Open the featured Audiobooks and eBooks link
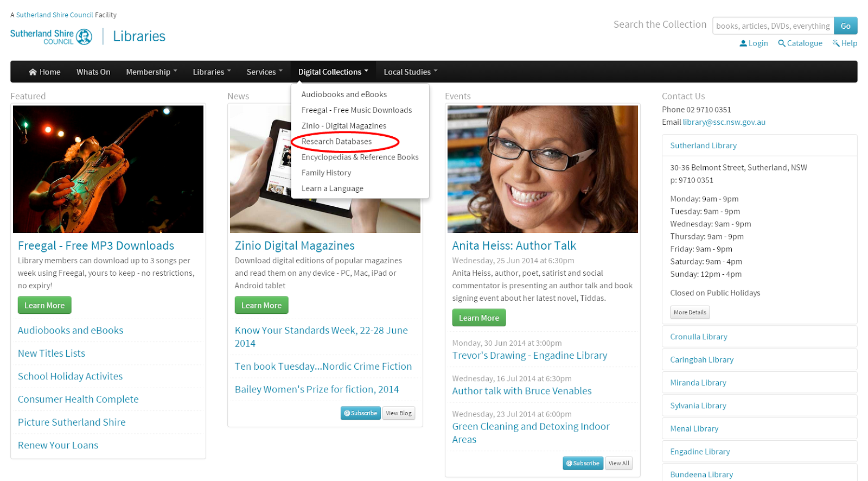The width and height of the screenshot is (868, 481). (71, 331)
